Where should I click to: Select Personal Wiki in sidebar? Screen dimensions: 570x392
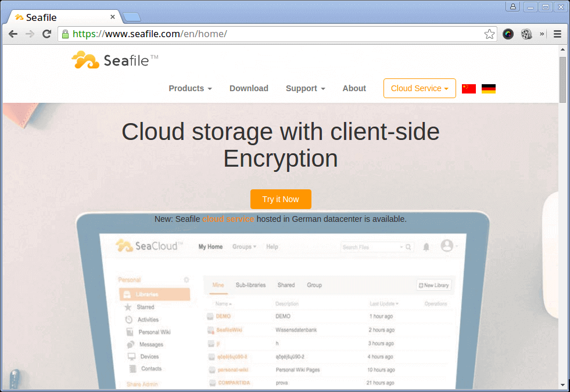click(154, 332)
